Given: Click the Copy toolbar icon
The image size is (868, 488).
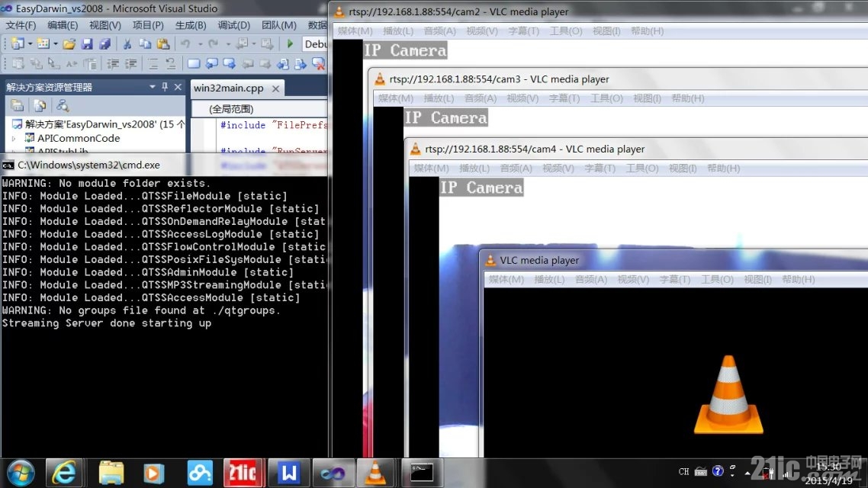Looking at the screenshot, I should click(144, 43).
